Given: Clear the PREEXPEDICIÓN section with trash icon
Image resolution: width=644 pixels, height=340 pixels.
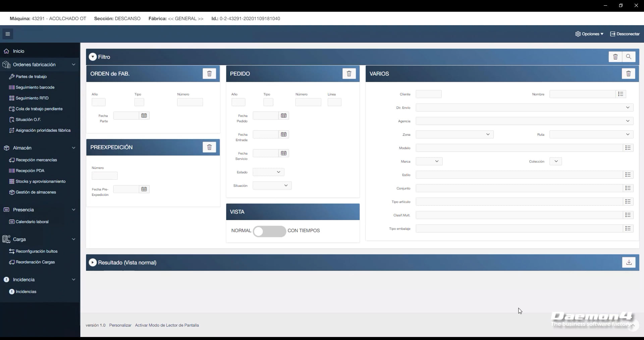Looking at the screenshot, I should (209, 147).
